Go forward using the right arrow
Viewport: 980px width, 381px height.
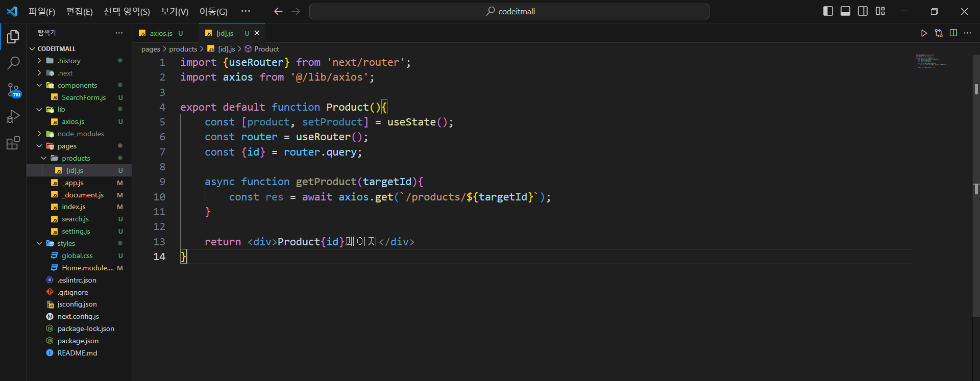(x=296, y=11)
